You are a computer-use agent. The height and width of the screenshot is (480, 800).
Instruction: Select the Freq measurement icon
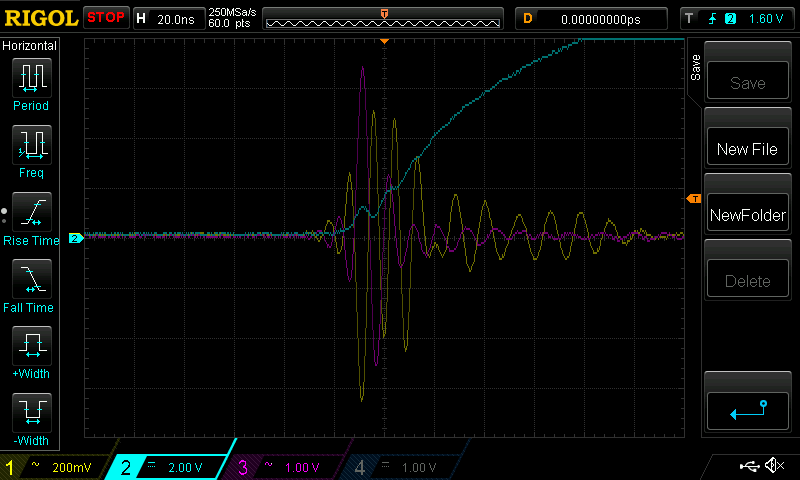32,144
